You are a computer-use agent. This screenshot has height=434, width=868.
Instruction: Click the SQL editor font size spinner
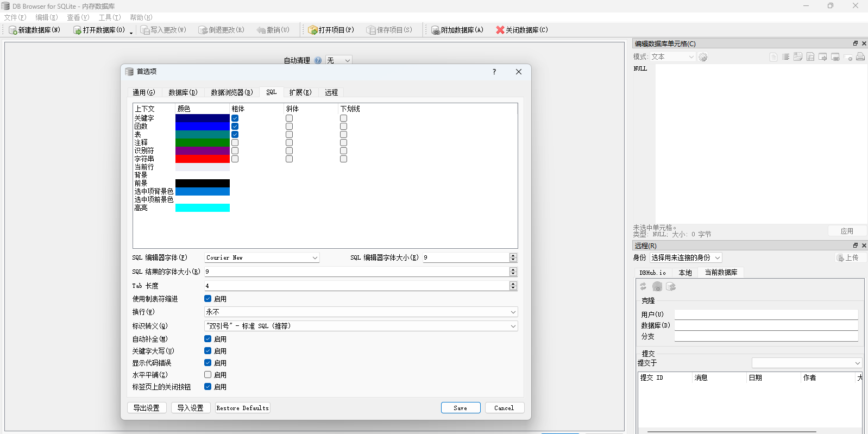point(513,257)
